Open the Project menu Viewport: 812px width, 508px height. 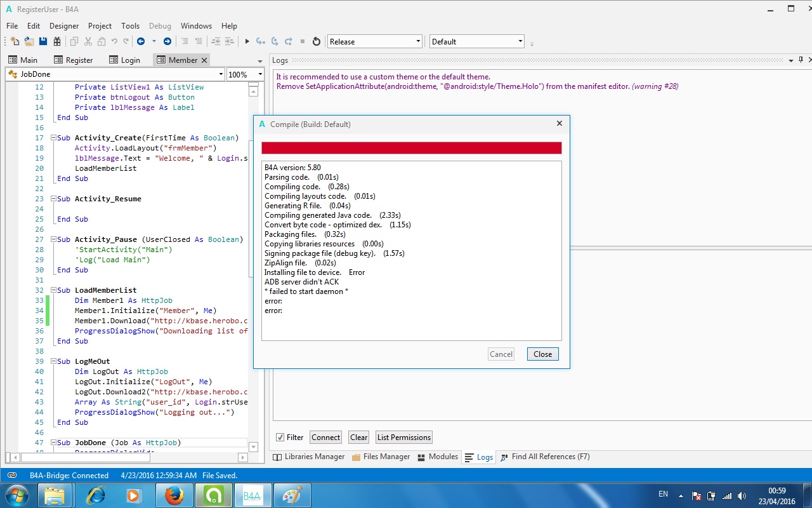[x=100, y=26]
